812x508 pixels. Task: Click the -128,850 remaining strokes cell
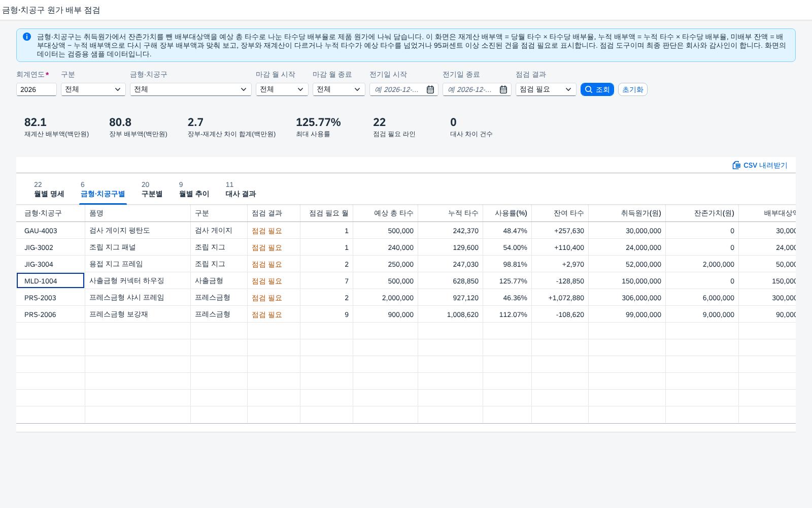click(560, 281)
